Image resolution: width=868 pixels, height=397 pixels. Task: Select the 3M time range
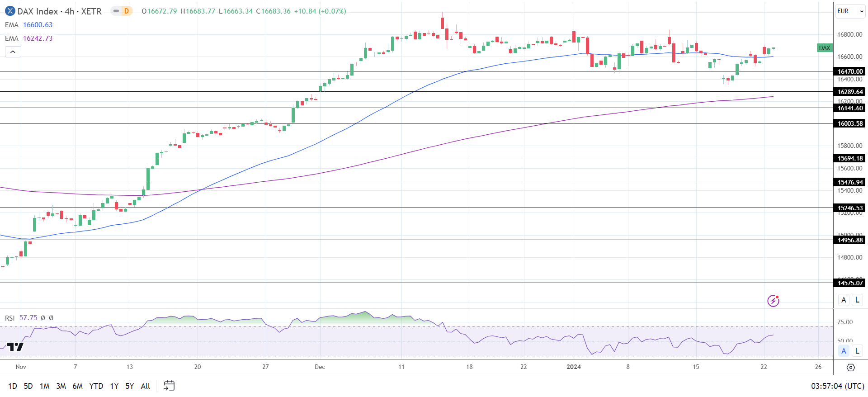(61, 386)
